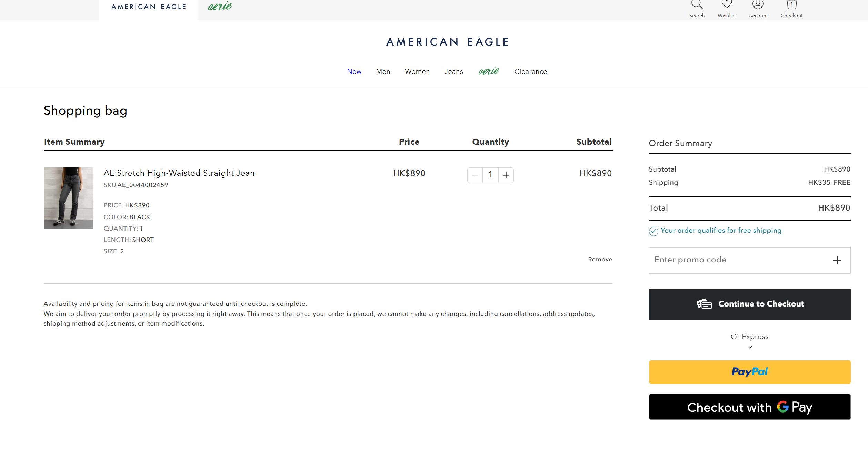The image size is (868, 456).
Task: Click the American Eagle logo above navigation
Action: click(x=447, y=41)
